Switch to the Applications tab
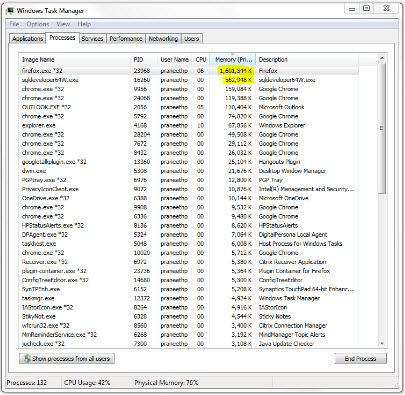 (28, 39)
